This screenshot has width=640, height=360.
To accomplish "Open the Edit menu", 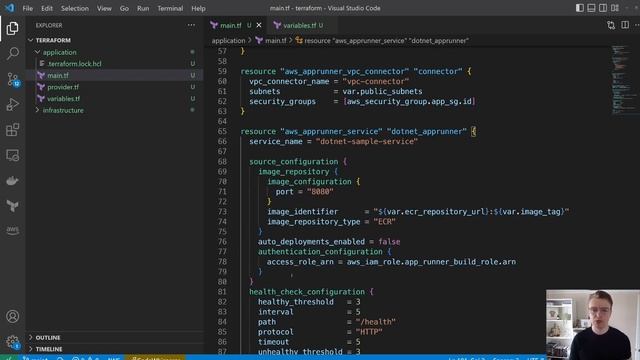I will (47, 8).
